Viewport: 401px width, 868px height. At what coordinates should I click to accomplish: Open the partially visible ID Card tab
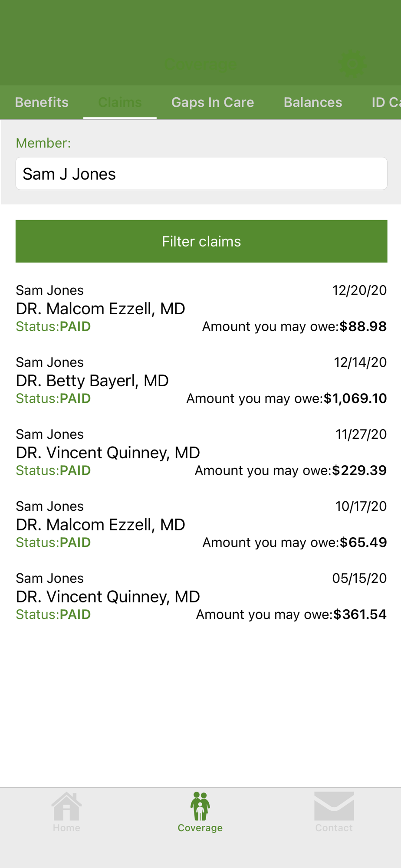[x=386, y=102]
